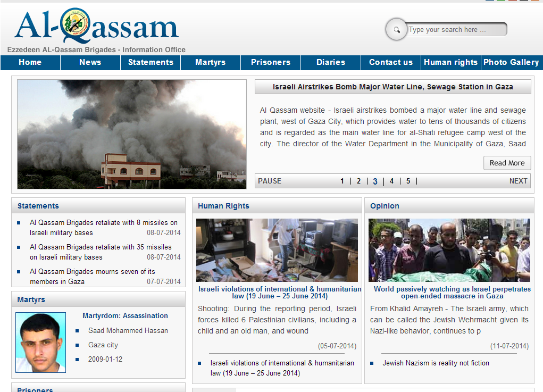Open bulleted 'Israeli violations' link below date
Viewport: 543px width, 392px height.
(282, 368)
